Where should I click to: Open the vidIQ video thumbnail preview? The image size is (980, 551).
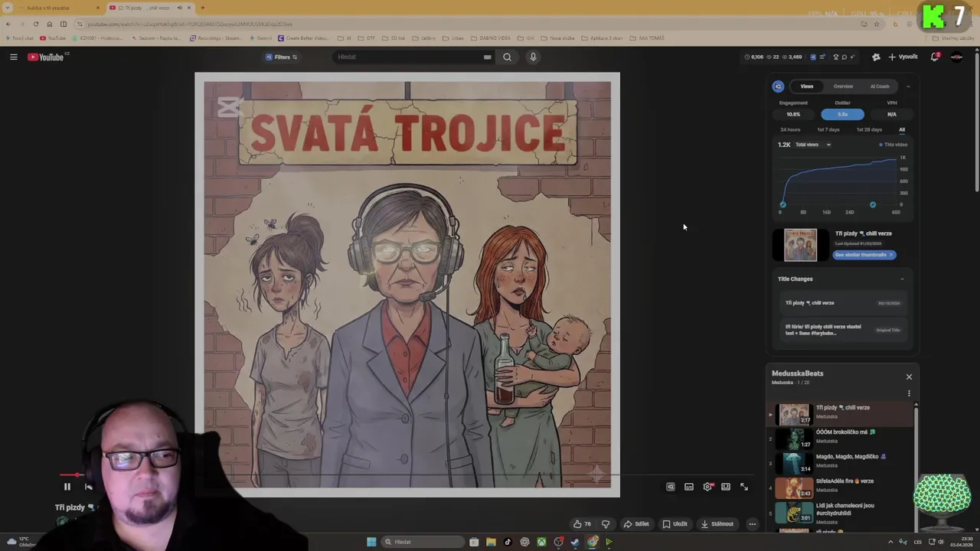click(x=800, y=245)
